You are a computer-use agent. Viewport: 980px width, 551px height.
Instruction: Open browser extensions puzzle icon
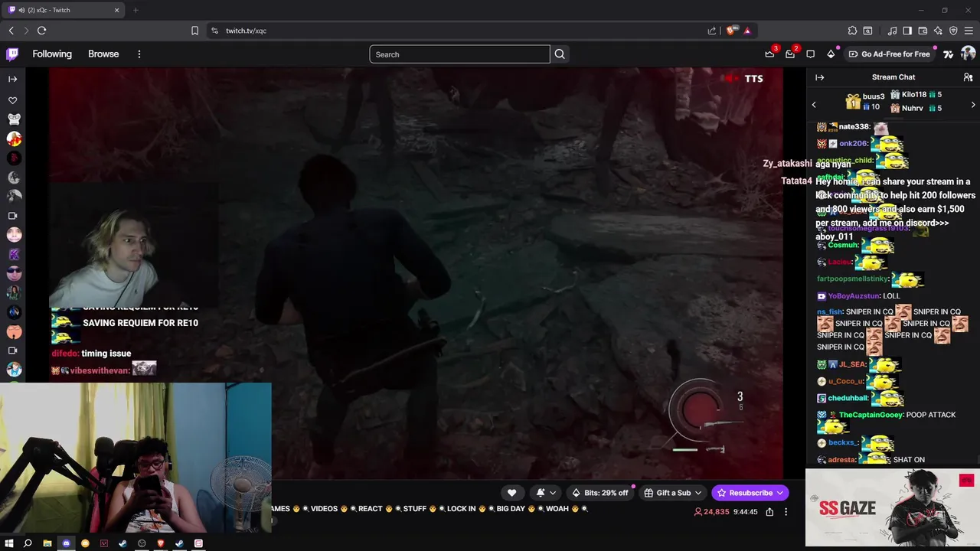click(x=852, y=31)
